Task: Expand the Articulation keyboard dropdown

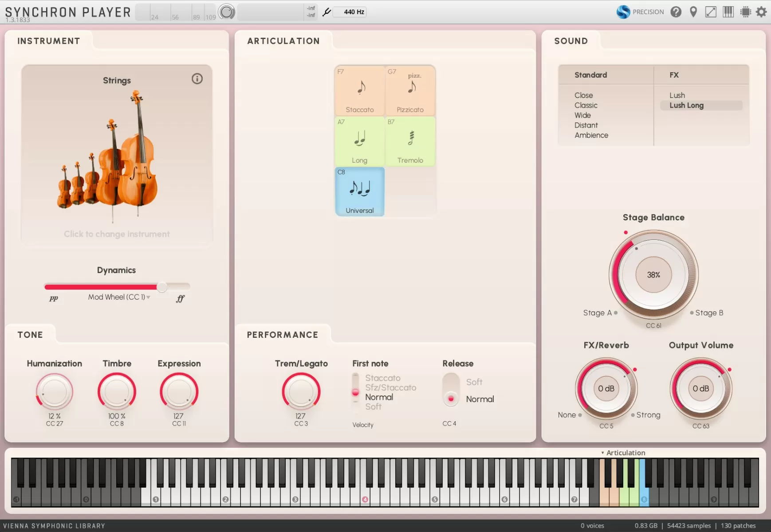Action: point(623,453)
